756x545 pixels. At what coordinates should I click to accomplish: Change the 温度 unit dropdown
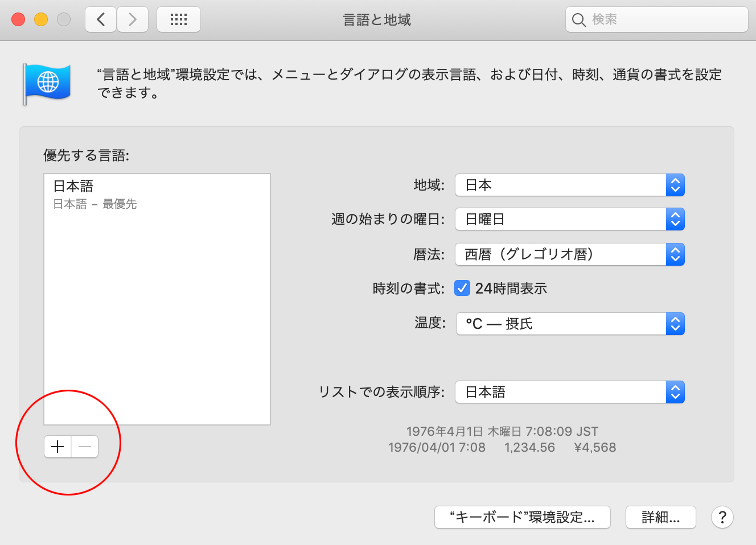coord(569,324)
